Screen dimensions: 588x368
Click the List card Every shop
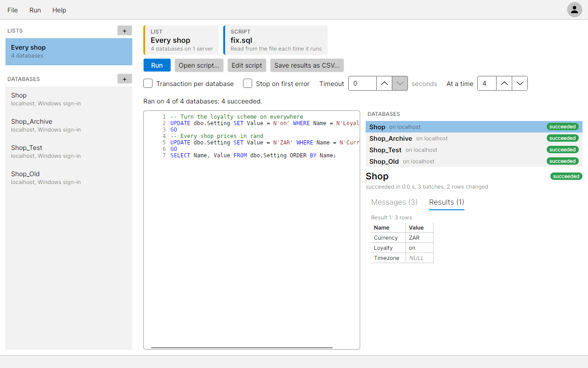point(181,40)
